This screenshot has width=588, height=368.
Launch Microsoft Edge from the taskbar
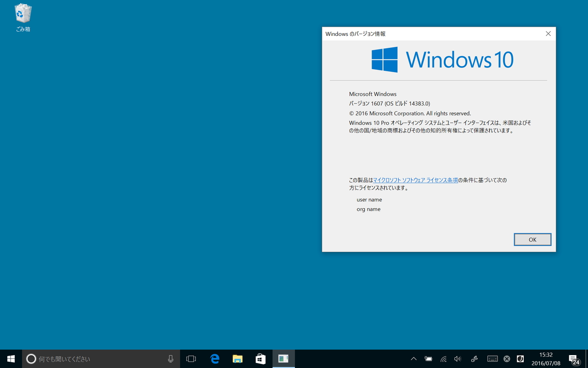pos(214,359)
